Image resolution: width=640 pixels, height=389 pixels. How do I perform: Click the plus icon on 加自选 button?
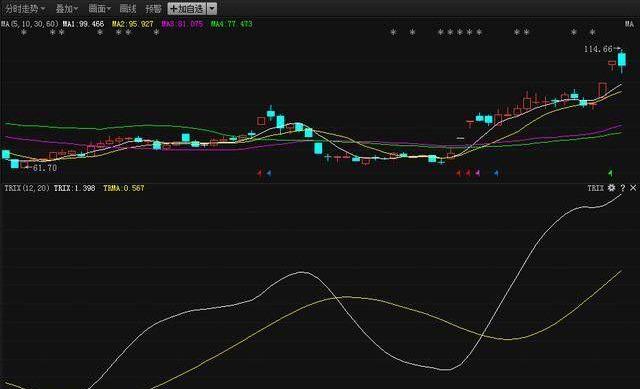pos(173,9)
